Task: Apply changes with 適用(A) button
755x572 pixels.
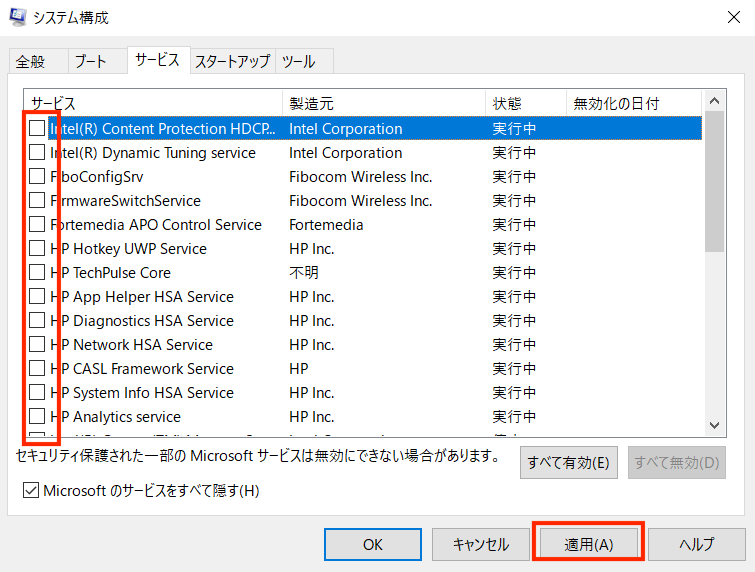Action: tap(588, 545)
